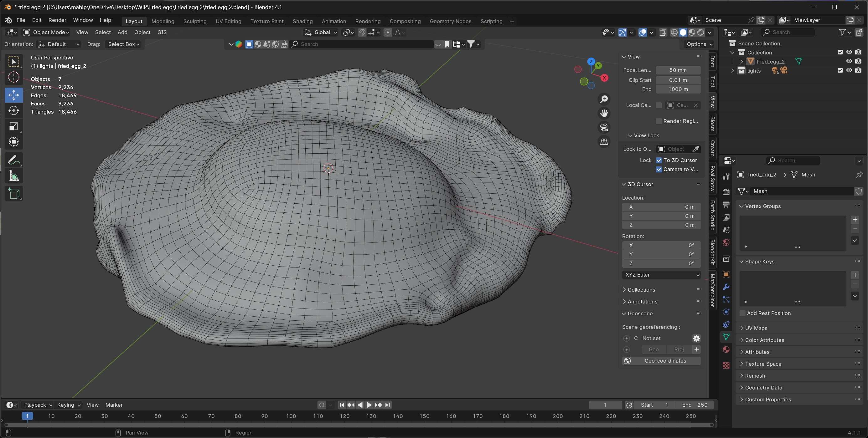Open the Object Mode dropdown
Viewport: 868px width, 438px height.
click(46, 32)
